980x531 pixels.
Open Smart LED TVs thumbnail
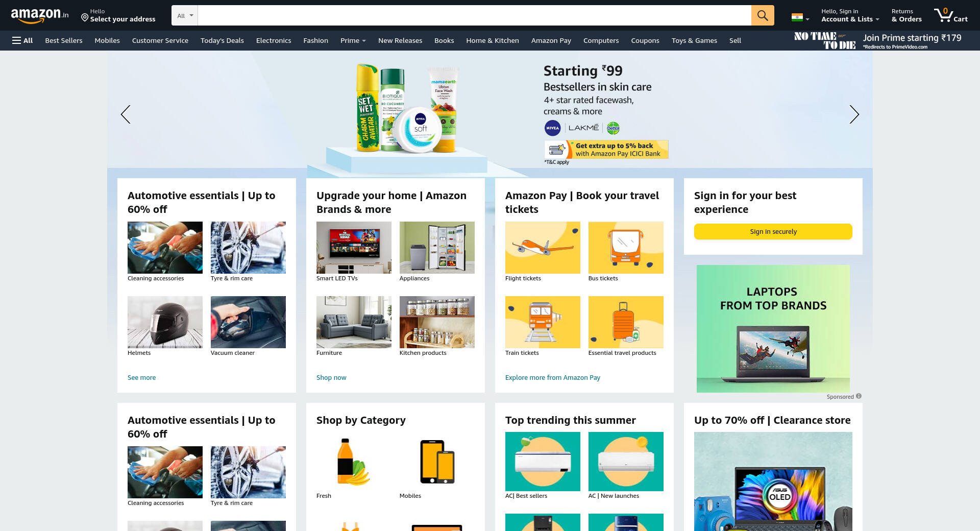(x=354, y=248)
